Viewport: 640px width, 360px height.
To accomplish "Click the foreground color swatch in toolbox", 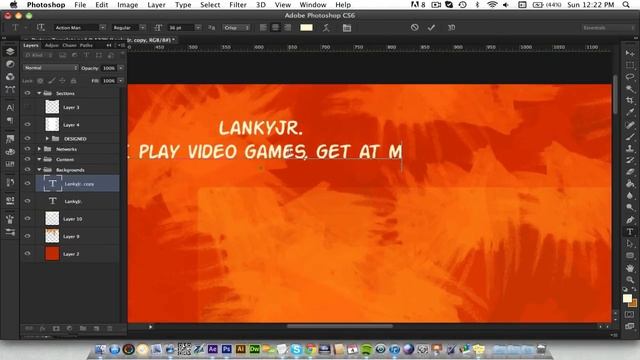I will [627, 298].
